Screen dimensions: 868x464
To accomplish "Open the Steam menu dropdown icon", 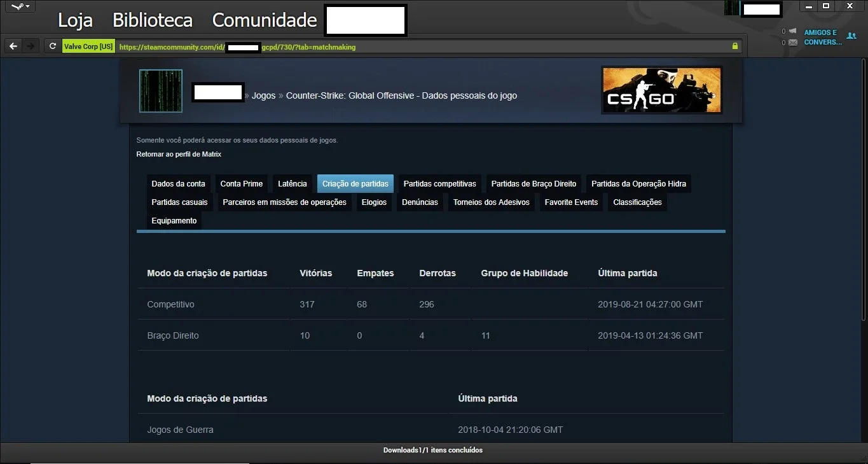I will (x=20, y=6).
